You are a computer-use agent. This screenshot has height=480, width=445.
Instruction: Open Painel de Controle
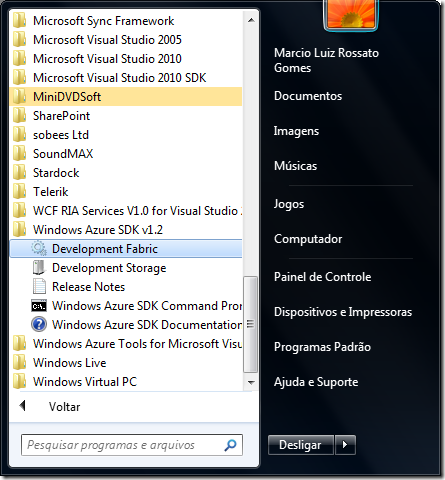click(322, 277)
